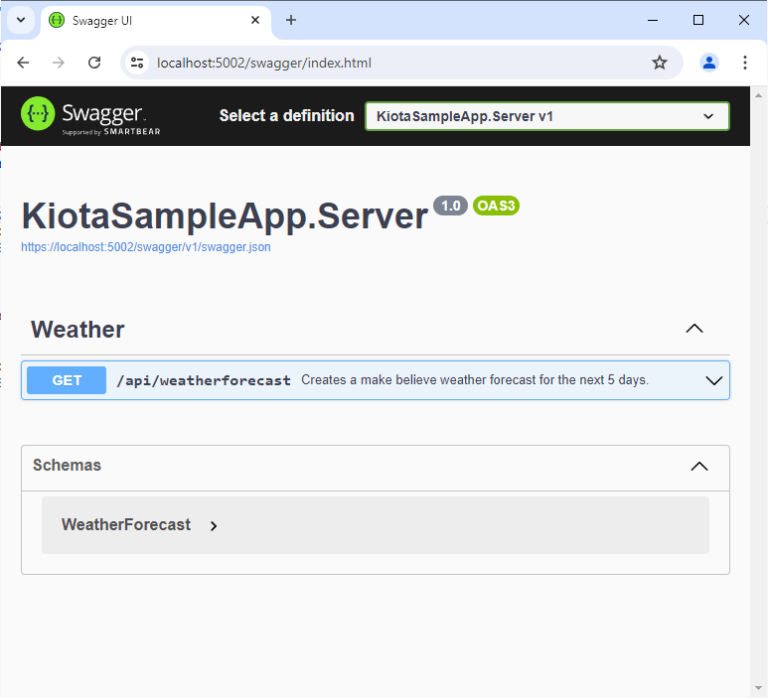Image resolution: width=768 pixels, height=698 pixels.
Task: Click the /api/weatherforecast path text
Action: click(x=203, y=381)
